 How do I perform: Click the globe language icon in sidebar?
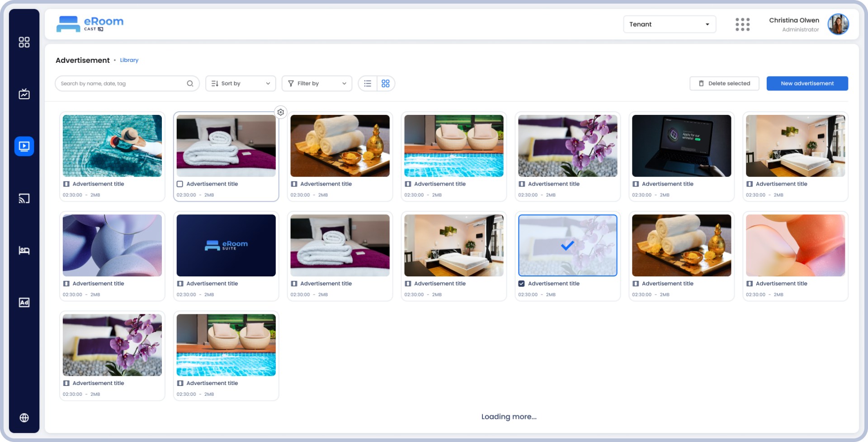click(x=24, y=418)
